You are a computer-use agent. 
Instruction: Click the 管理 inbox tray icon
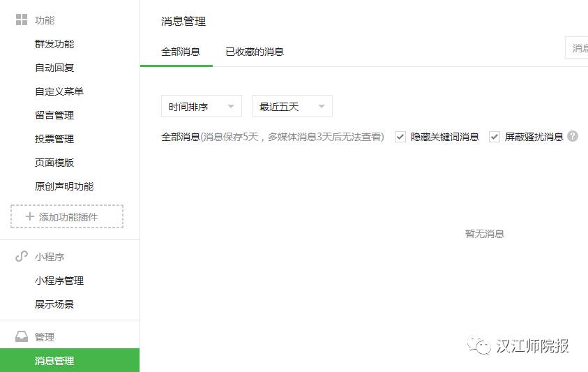[22, 337]
